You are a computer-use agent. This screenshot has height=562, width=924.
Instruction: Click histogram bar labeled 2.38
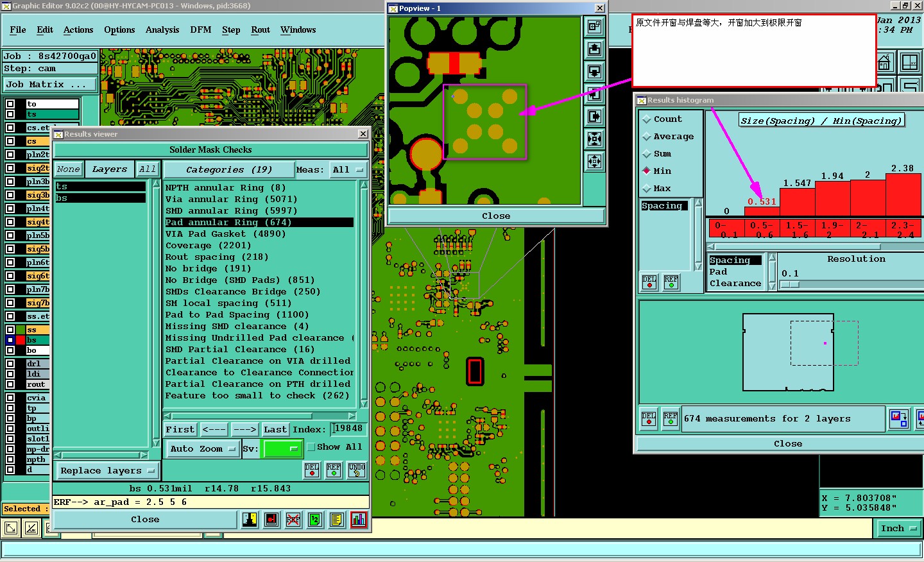(903, 195)
